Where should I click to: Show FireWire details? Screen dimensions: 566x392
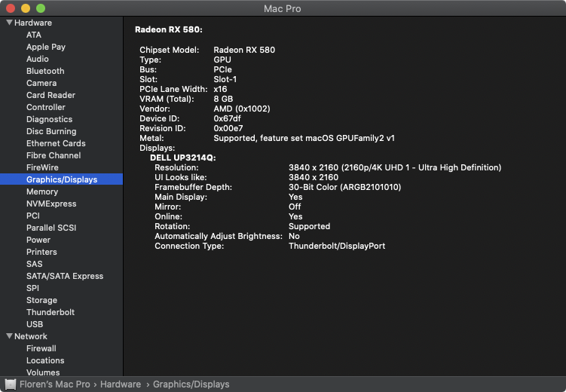[42, 167]
